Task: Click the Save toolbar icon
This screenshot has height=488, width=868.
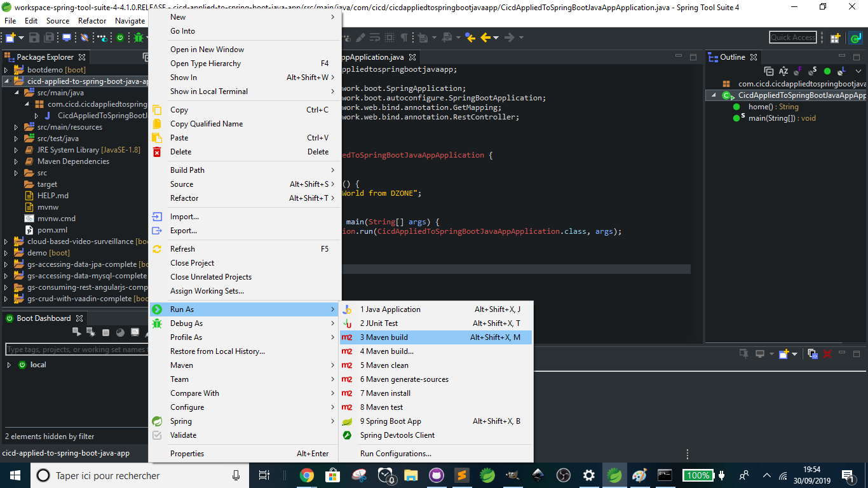Action: click(34, 37)
